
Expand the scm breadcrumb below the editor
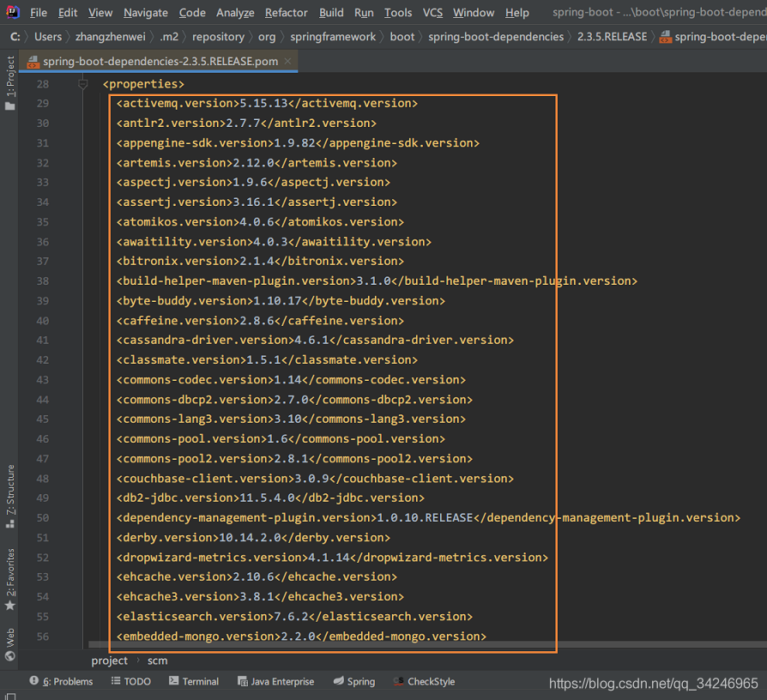(x=158, y=661)
